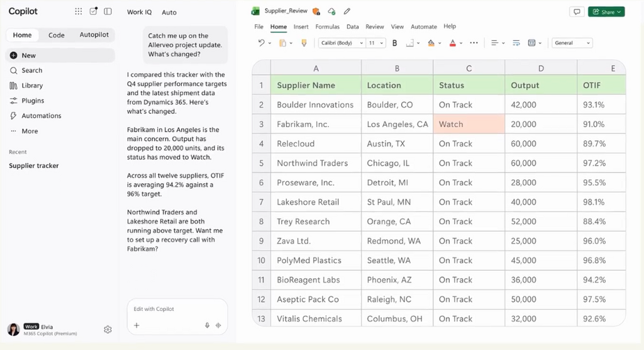This screenshot has height=350, width=644.
Task: Click the text alignment icon
Action: (x=494, y=43)
